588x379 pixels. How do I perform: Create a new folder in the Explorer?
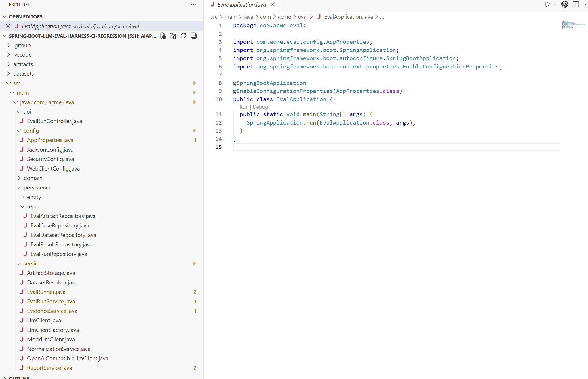click(x=173, y=36)
